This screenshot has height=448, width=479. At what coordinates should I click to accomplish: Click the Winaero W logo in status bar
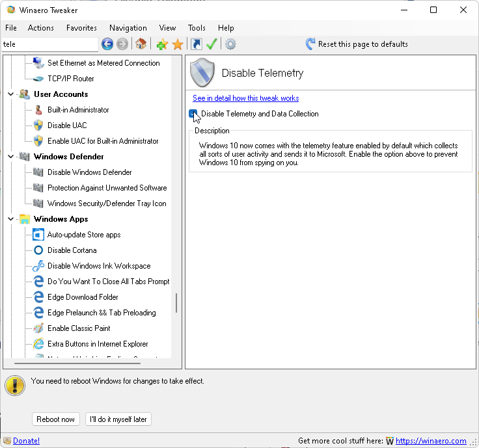(x=389, y=441)
